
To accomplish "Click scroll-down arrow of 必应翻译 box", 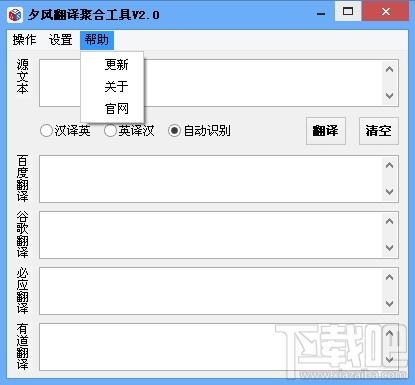I will (x=389, y=304).
